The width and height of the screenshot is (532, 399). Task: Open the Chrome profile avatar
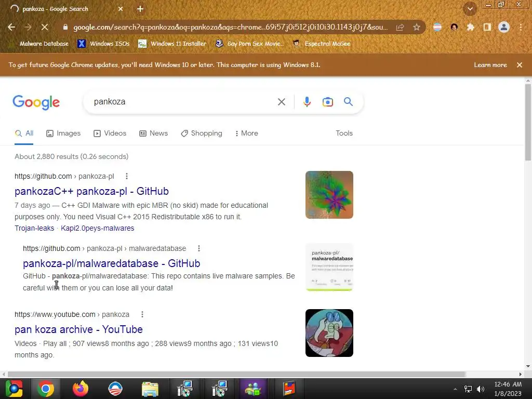(x=504, y=27)
